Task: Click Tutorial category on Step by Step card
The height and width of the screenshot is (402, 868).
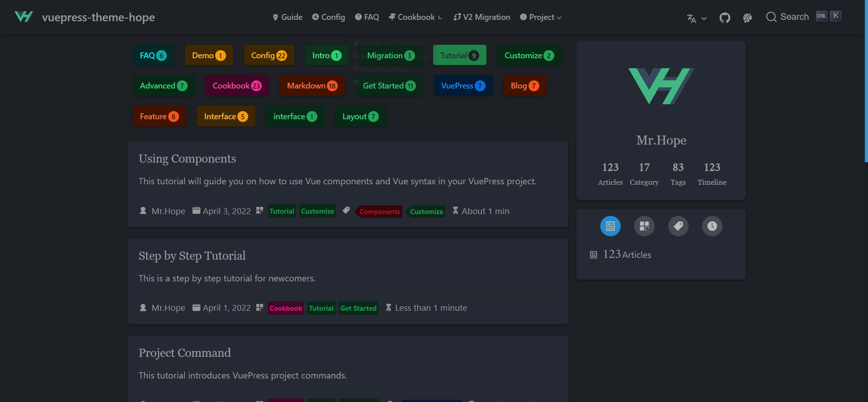Action: [321, 308]
